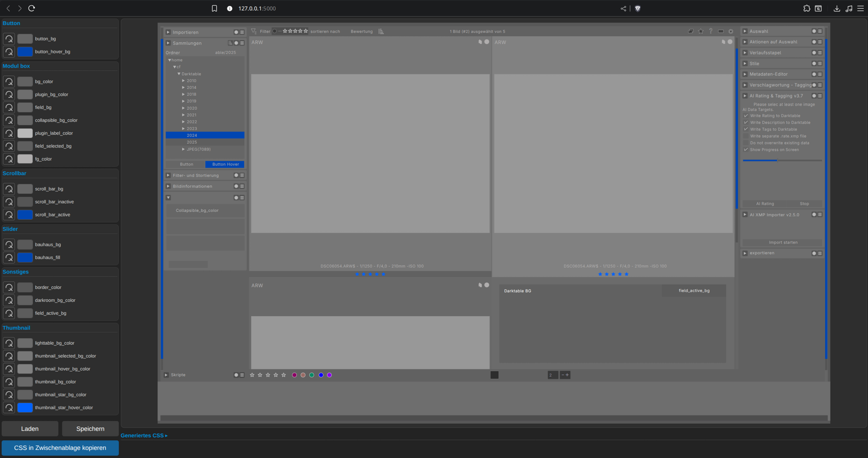This screenshot has height=458, width=868.
Task: Uncheck Show Progress on Screen
Action: [x=746, y=150]
